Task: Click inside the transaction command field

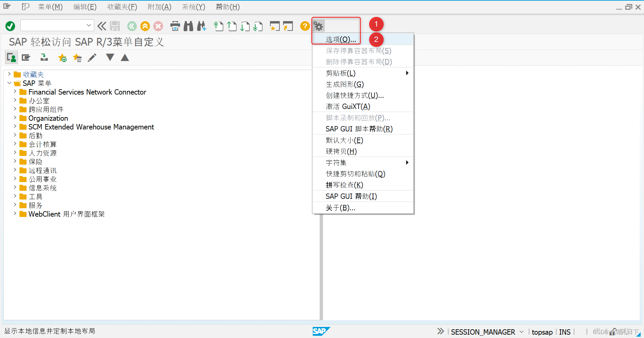Action: tap(50, 25)
